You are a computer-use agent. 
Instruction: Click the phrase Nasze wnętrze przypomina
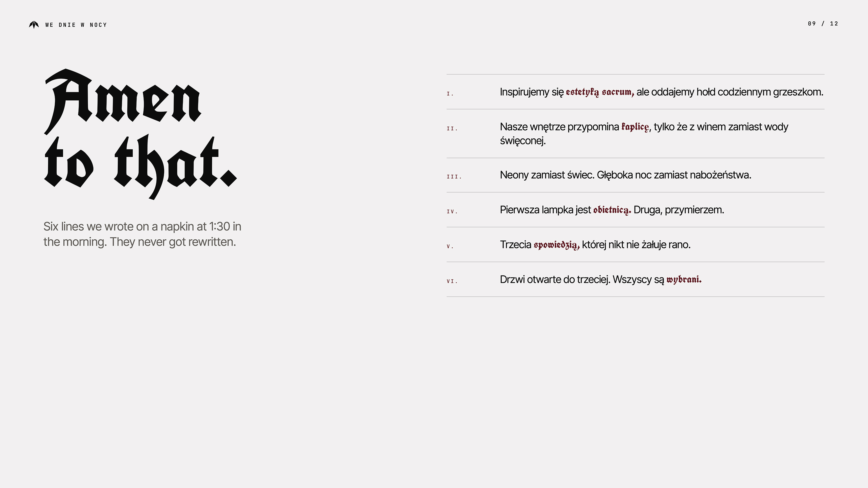click(x=559, y=127)
